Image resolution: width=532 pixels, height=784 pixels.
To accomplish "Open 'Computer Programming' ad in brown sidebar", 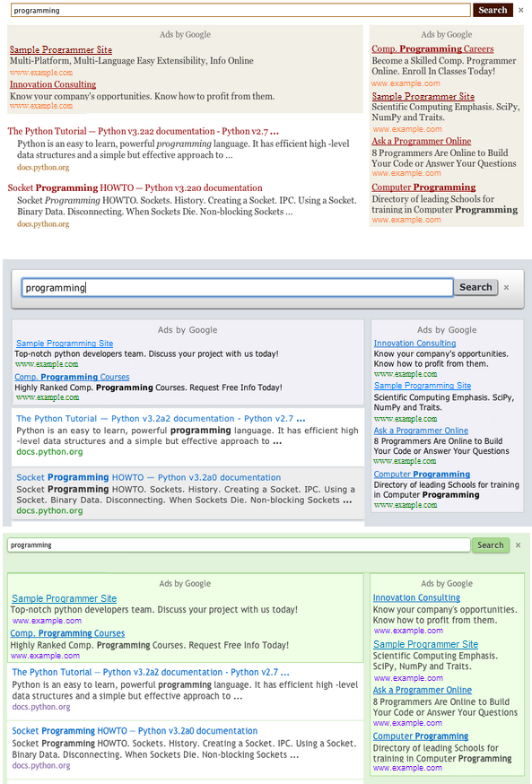I will coord(423,187).
